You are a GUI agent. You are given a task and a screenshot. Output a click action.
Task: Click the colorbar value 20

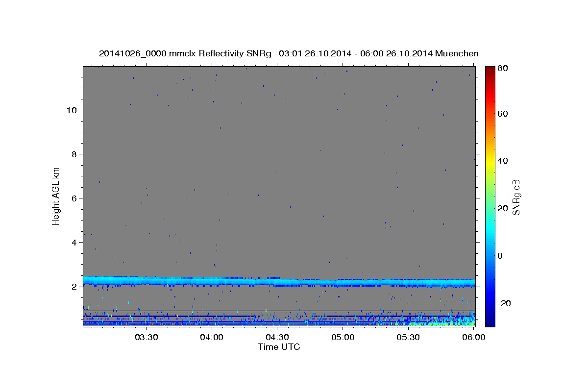click(502, 208)
